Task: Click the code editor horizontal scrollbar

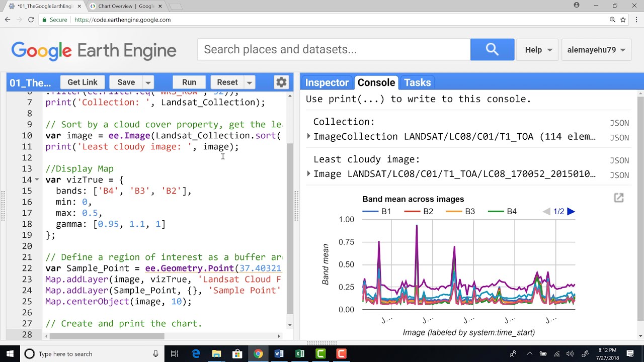Action: [107, 336]
